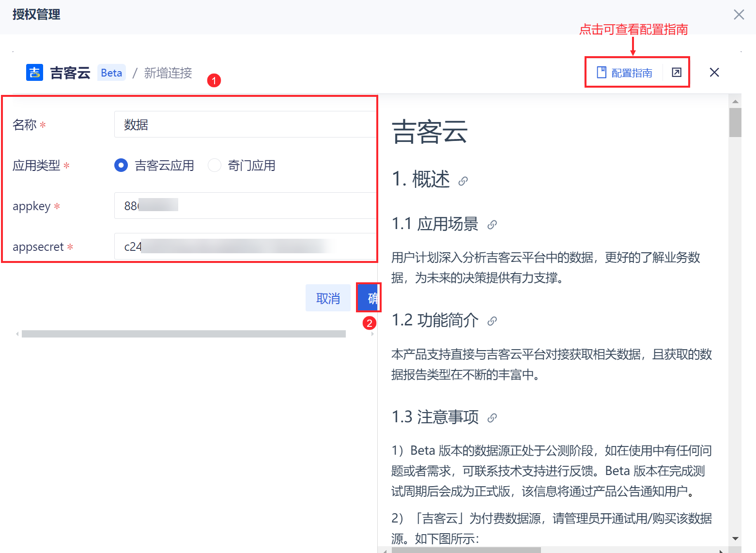This screenshot has height=553, width=756.
Task: Close the 授权管理 dialog
Action: 739,15
